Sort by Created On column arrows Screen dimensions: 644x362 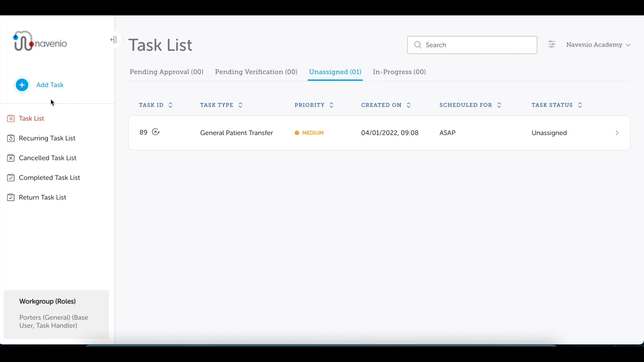coord(409,106)
